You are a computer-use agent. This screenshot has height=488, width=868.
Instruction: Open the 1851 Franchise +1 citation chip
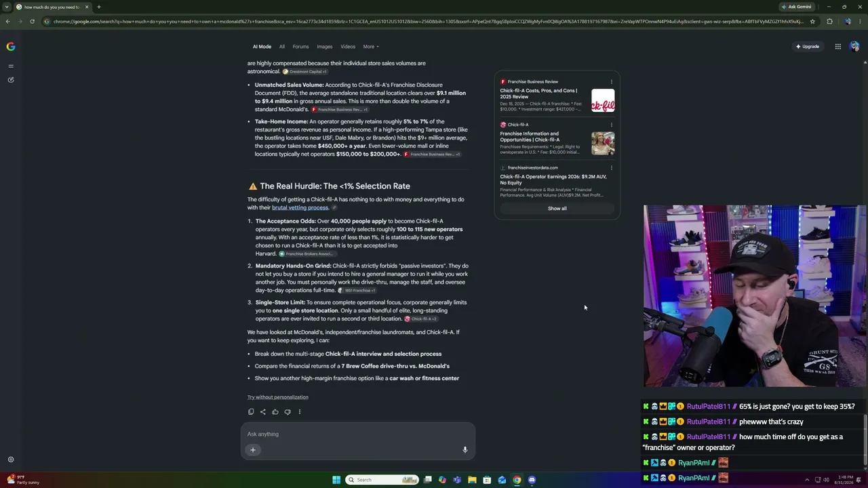pyautogui.click(x=357, y=290)
